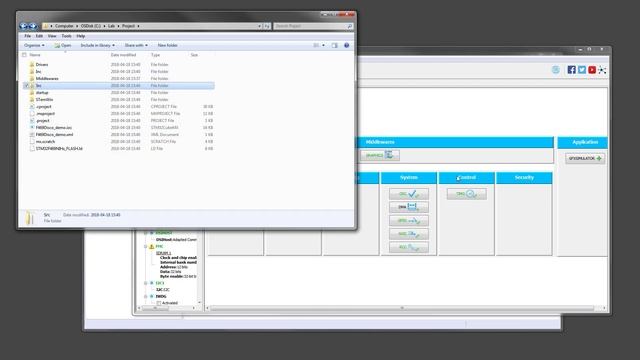Open GPIO system configuration button
Viewport: 640px width, 360px height.
409,221
